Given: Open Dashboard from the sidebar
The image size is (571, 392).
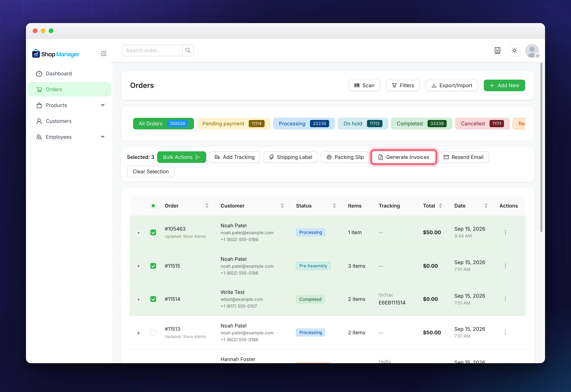Looking at the screenshot, I should pyautogui.click(x=69, y=74).
